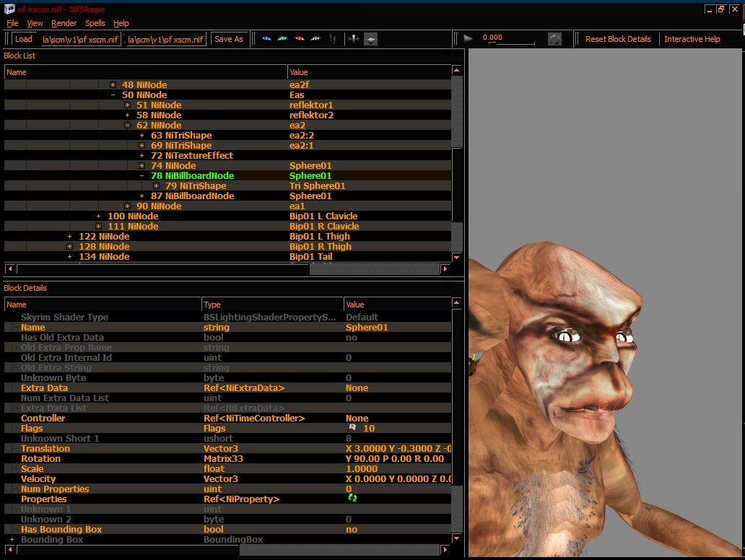Select 78 NiBillboardNode row
The image size is (745, 560).
click(x=227, y=176)
